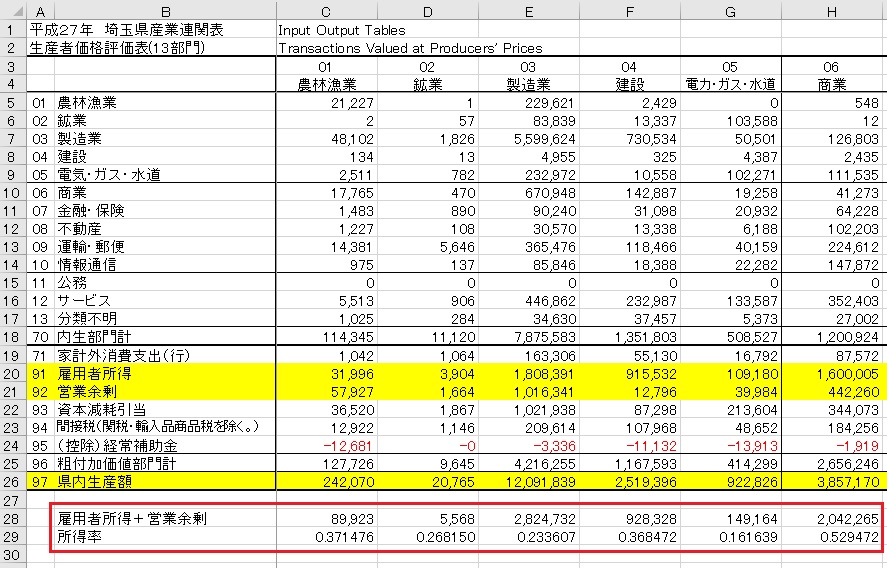Click cell 'Transactions Valued at Producers' Prices'
Viewport: 887px width, 568px height.
pos(410,48)
